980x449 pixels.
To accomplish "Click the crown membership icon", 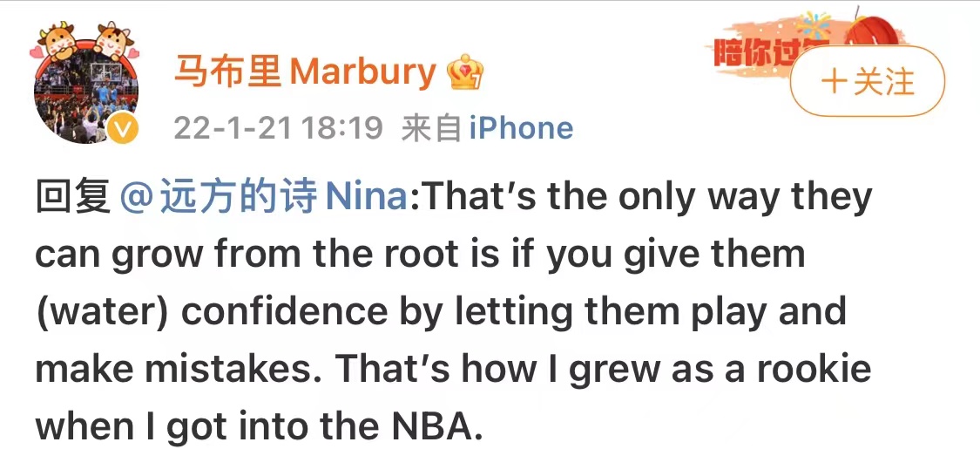I will 466,71.
